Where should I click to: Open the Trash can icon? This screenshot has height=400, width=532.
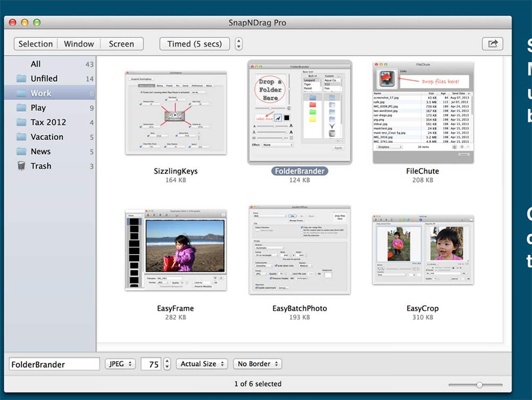click(x=21, y=166)
